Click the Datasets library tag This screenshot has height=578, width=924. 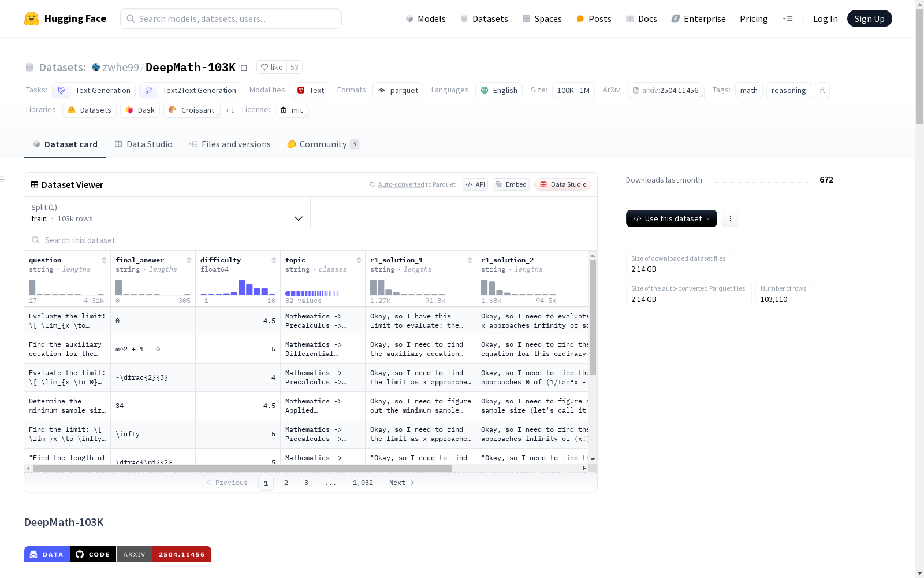click(90, 110)
